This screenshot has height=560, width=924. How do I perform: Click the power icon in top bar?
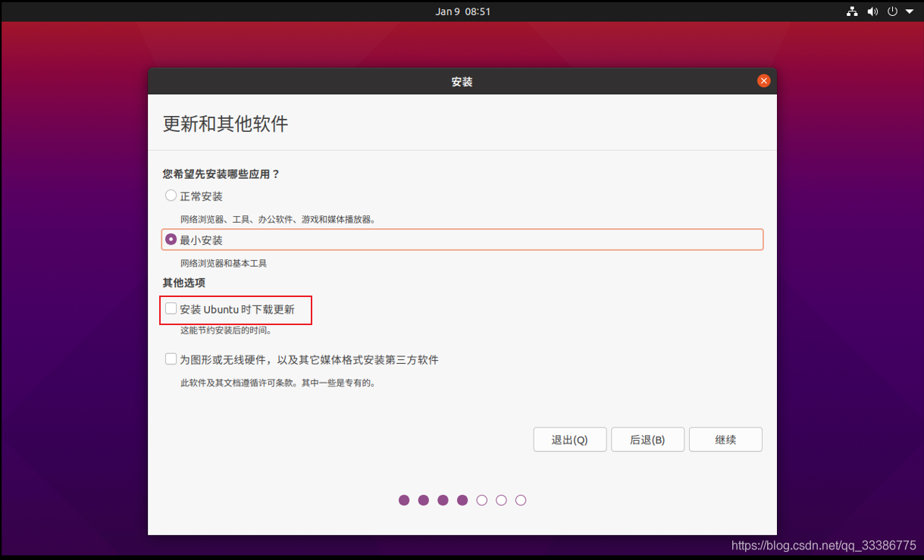coord(892,11)
